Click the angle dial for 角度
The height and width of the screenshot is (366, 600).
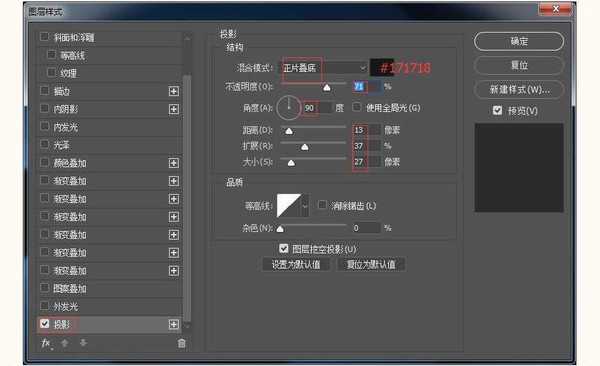coord(289,108)
